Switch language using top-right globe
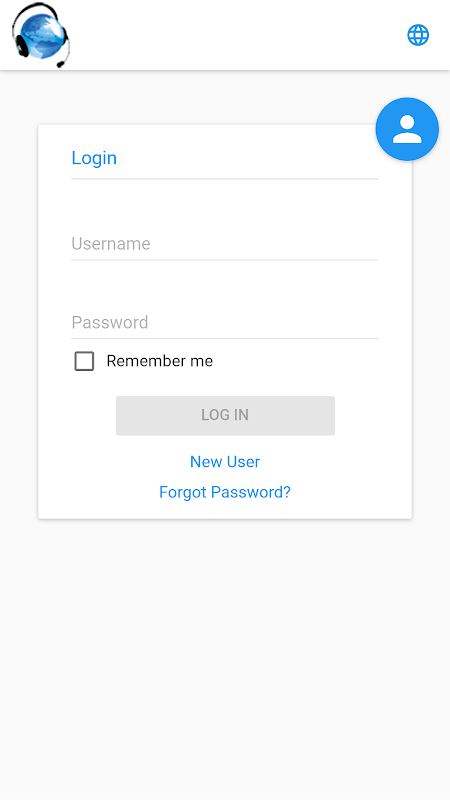The height and width of the screenshot is (800, 450). tap(418, 35)
